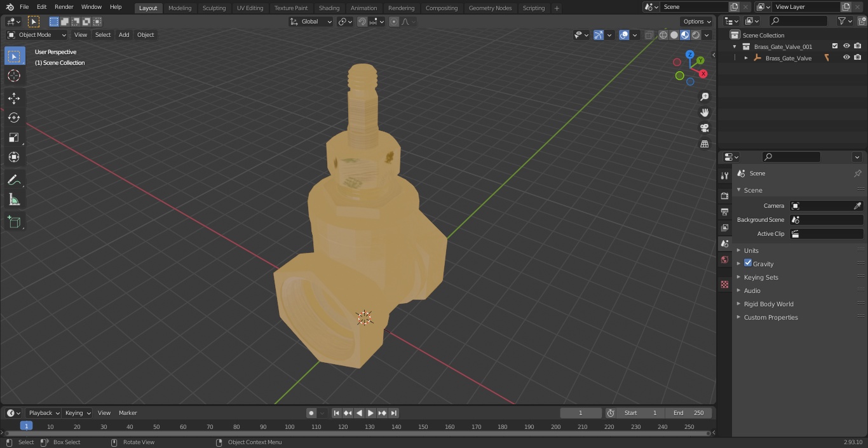
Task: Expand the Rigid Body World panel
Action: [768, 304]
